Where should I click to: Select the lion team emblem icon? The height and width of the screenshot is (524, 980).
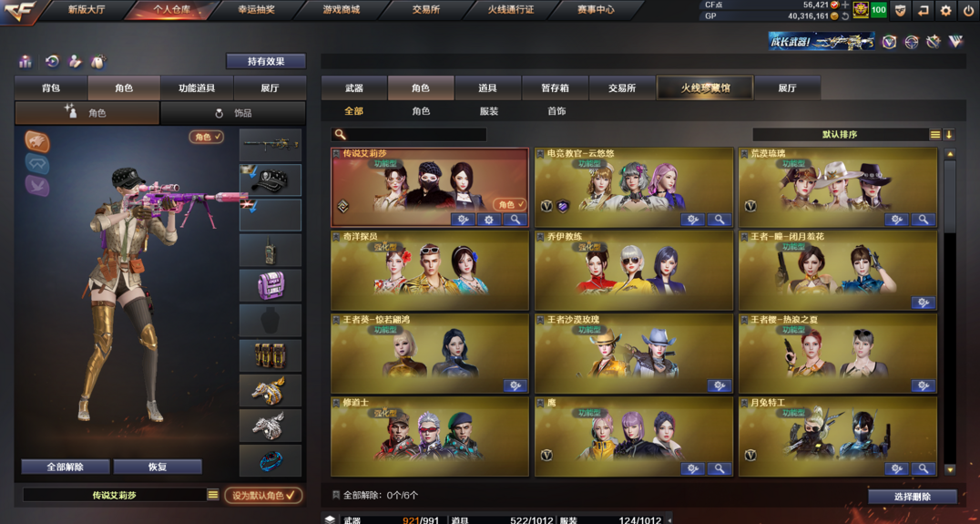coord(37,141)
